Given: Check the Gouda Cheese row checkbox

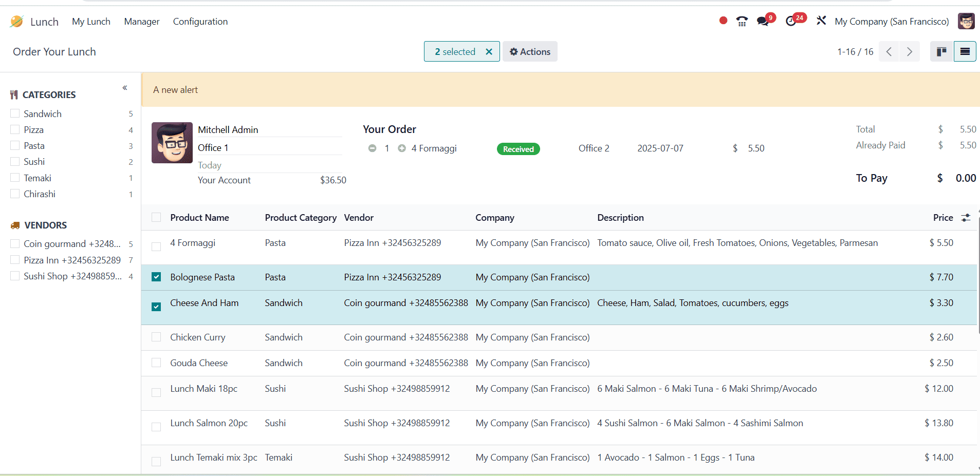Looking at the screenshot, I should click(156, 363).
